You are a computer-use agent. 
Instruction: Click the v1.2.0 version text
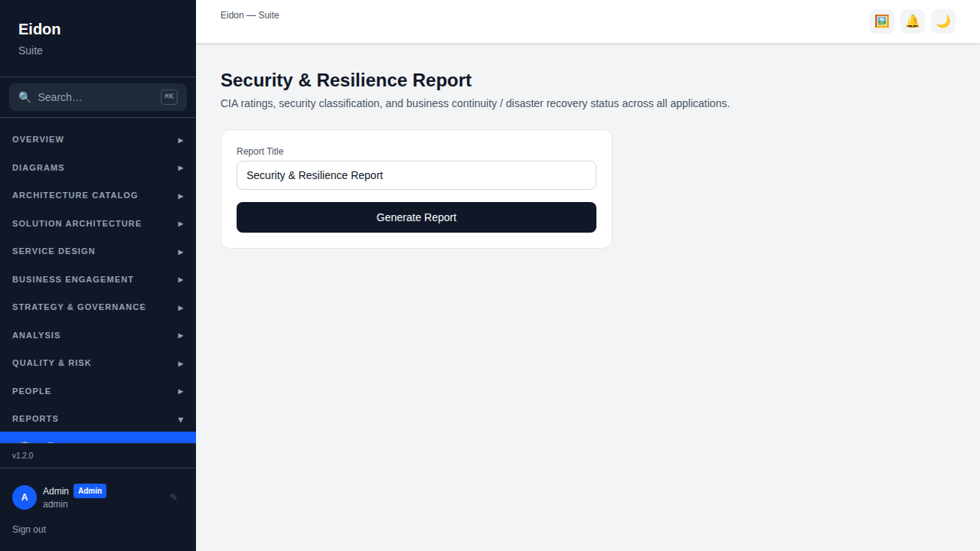[x=23, y=455]
